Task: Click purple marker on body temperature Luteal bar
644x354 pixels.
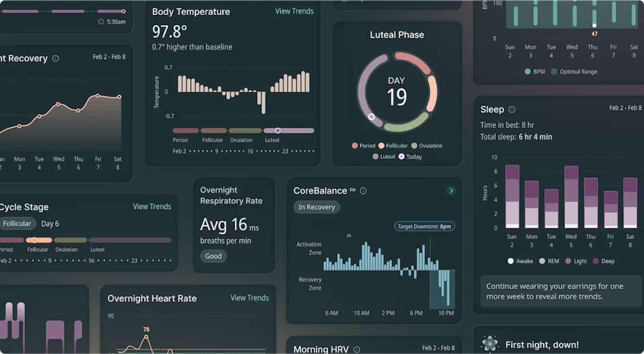Action: pos(278,131)
